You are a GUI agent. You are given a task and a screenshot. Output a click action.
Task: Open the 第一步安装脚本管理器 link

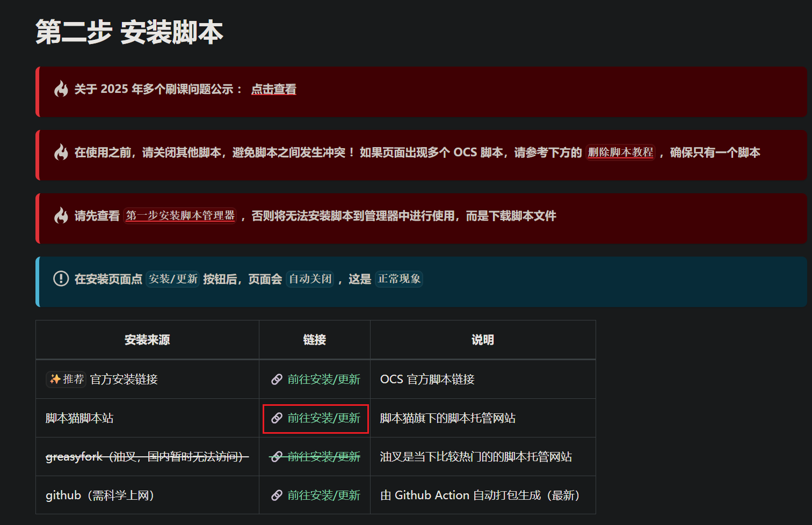click(x=180, y=216)
